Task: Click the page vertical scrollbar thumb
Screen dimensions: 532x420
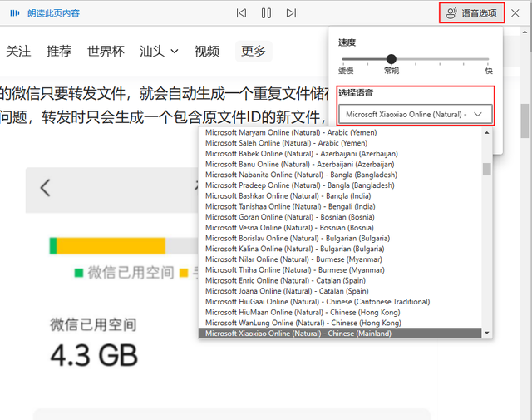Action: point(525,121)
